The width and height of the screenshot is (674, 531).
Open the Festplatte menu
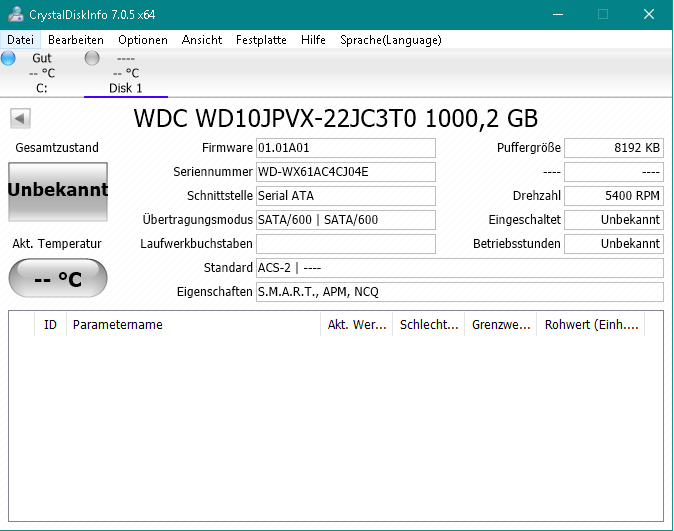(x=261, y=40)
